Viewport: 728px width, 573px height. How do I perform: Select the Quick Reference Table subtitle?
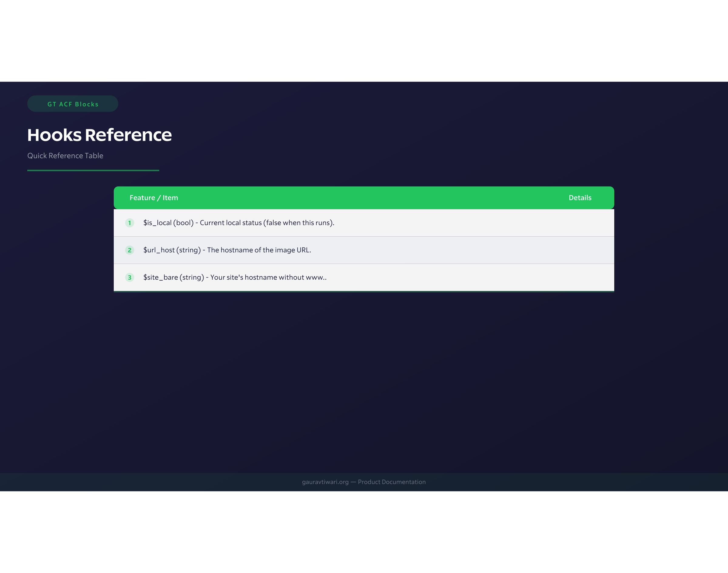[65, 156]
